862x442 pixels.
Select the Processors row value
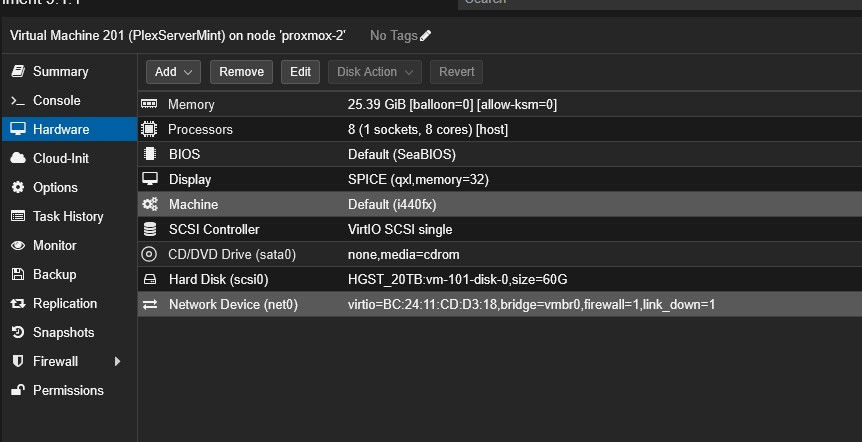tap(428, 130)
